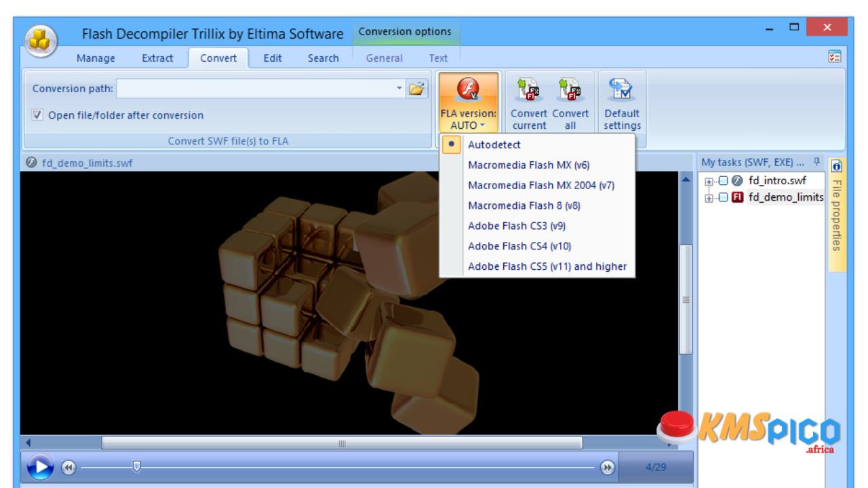This screenshot has height=488, width=868.
Task: Choose Macromedia Flash 8 (v8)
Action: coord(537,205)
